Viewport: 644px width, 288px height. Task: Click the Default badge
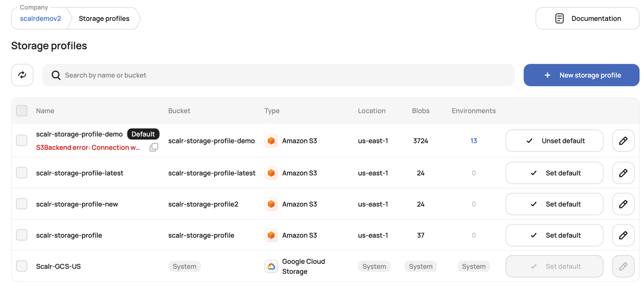point(143,134)
